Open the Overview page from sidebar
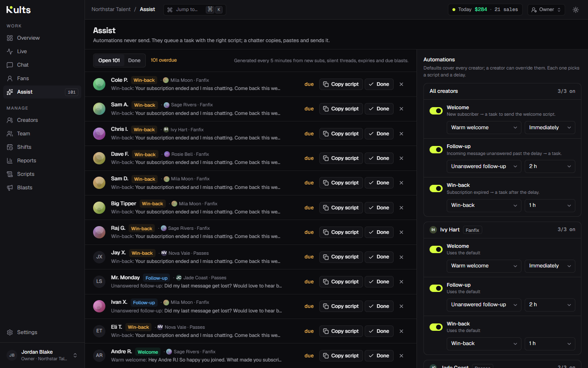Screen dimensions: 588x368 [x=42, y=38]
